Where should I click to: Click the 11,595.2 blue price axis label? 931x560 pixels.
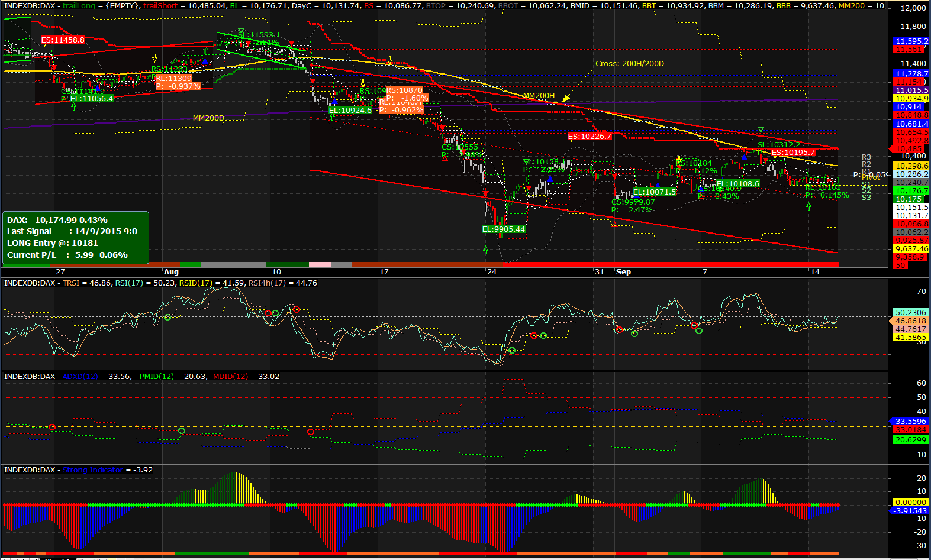[911, 41]
